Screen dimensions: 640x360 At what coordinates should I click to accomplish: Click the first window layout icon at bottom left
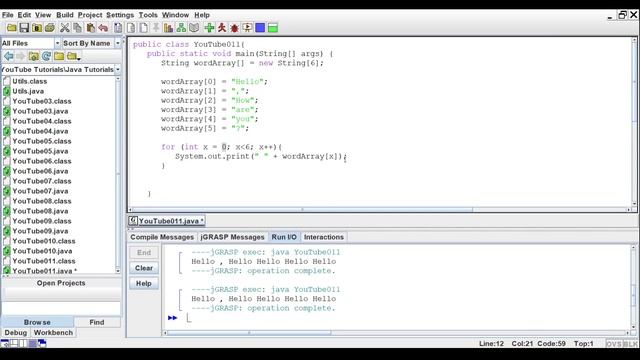coord(5,343)
